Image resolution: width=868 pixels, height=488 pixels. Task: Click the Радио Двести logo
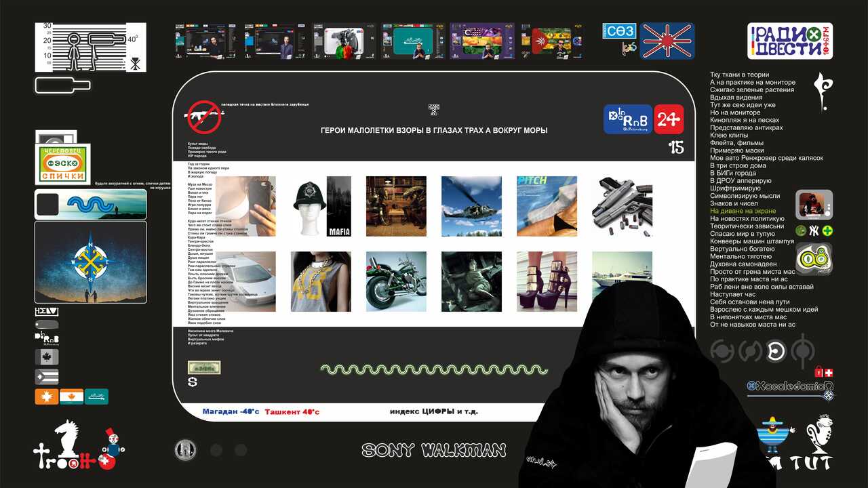[790, 41]
